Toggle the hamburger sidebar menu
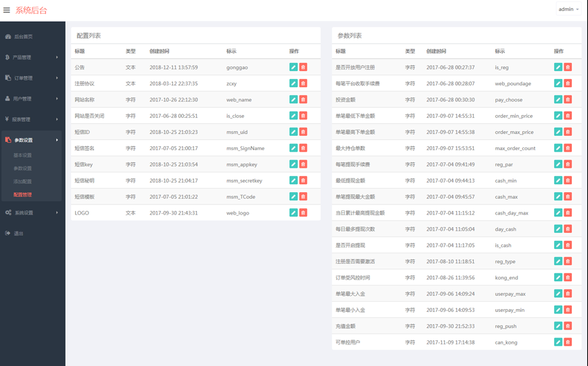Image resolution: width=588 pixels, height=366 pixels. tap(7, 10)
